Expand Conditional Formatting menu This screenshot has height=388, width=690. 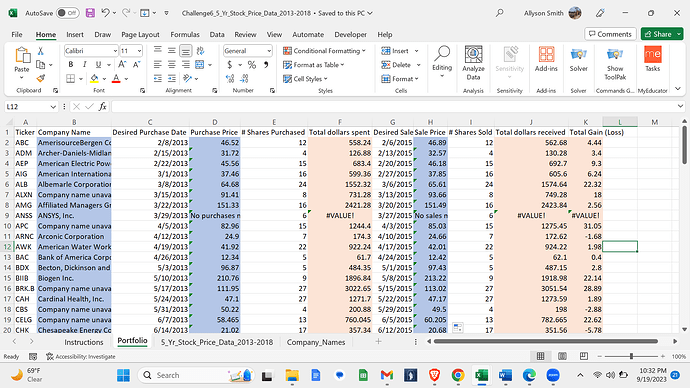(x=324, y=51)
